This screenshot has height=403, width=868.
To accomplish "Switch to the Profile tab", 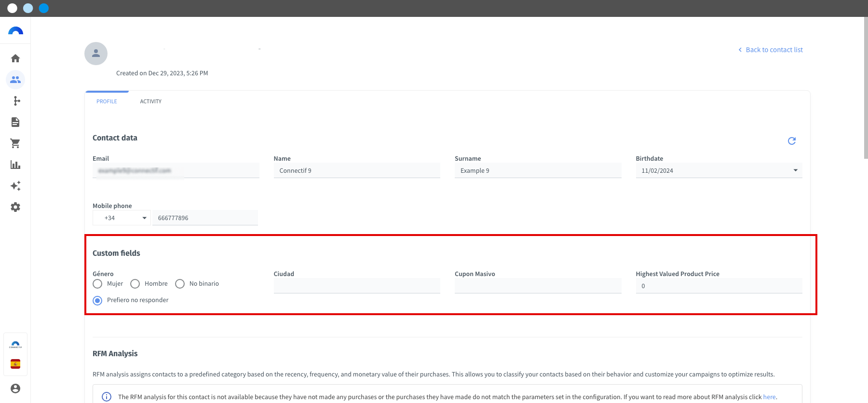I will pos(107,101).
